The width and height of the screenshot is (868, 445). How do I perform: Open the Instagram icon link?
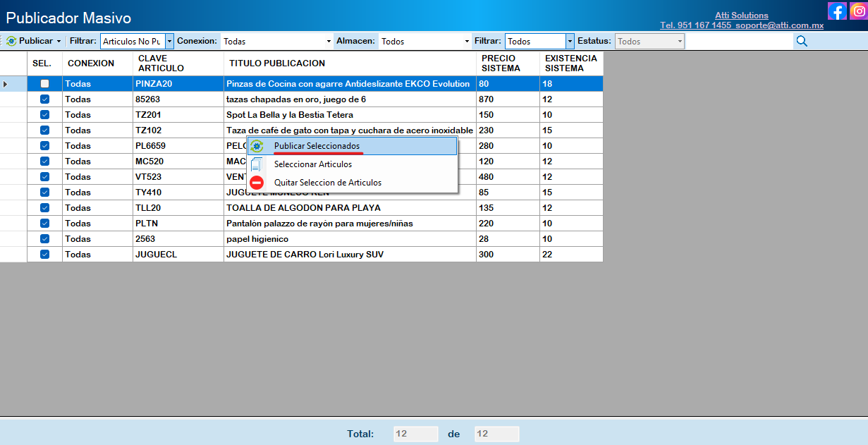click(x=858, y=11)
